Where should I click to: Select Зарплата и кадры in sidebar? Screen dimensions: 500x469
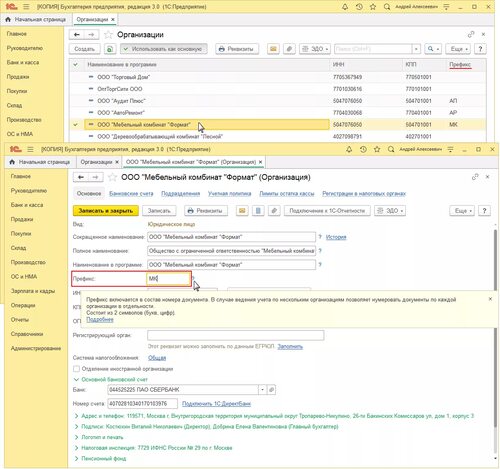click(33, 291)
